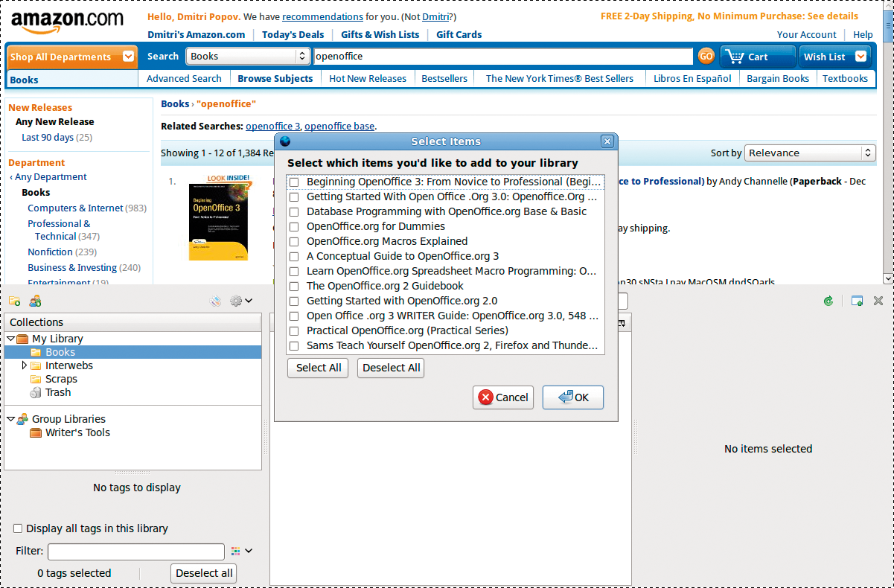Open The New York Times Best Sellers tab

[x=560, y=78]
